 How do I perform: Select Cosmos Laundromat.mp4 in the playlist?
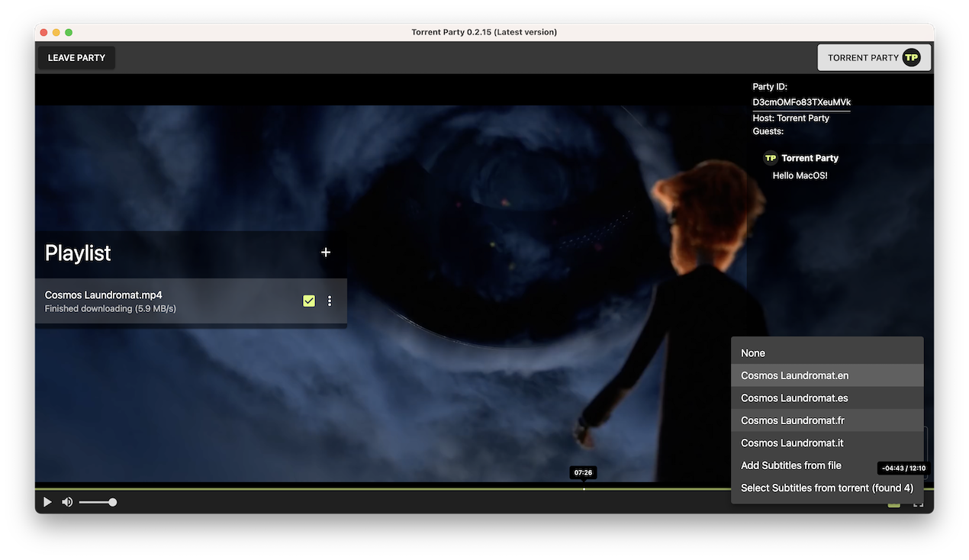[191, 301]
